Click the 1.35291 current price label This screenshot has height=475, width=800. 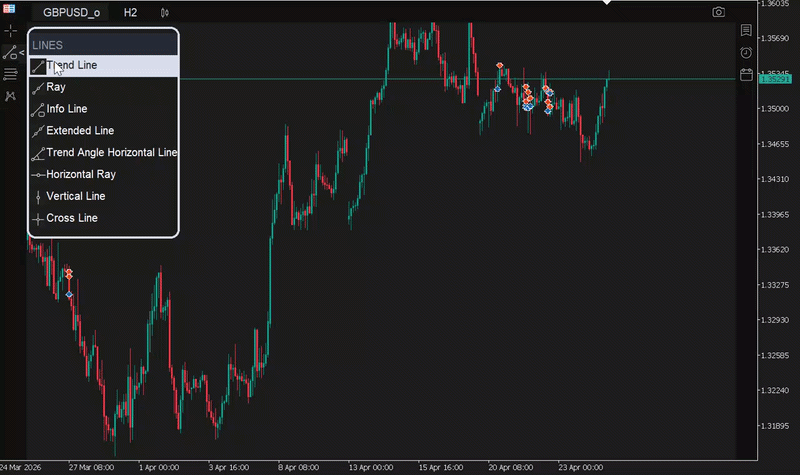pyautogui.click(x=775, y=79)
